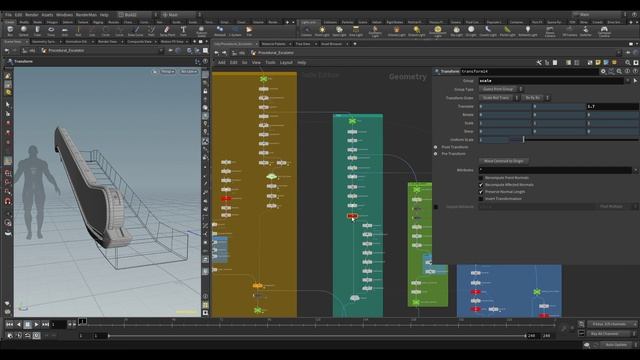Select the Torus shelf tool
Image resolution: width=640 pixels, height=360 pixels.
click(51, 31)
